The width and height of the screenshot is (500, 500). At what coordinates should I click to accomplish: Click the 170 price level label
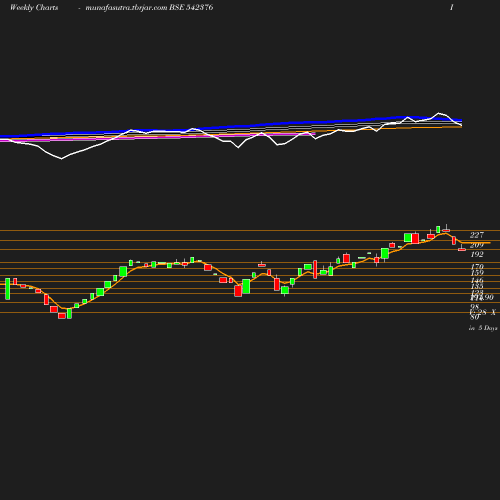point(477,266)
